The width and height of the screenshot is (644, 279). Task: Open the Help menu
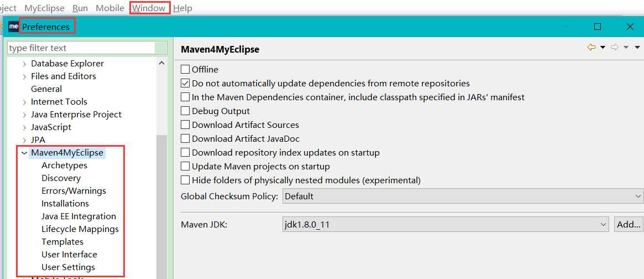(x=182, y=8)
